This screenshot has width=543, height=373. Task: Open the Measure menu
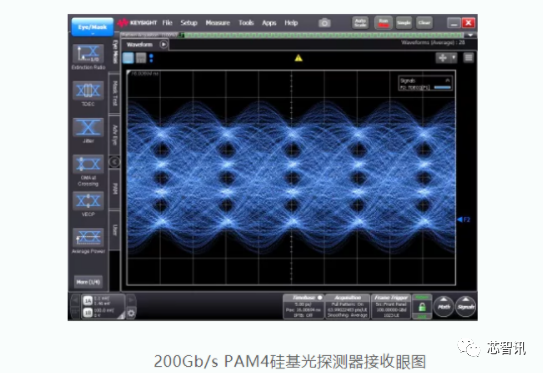(217, 23)
